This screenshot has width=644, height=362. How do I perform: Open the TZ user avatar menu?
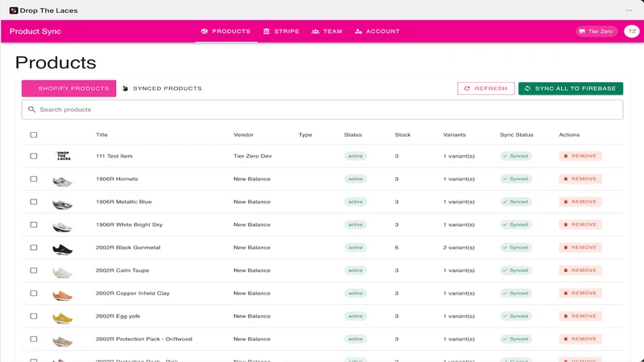point(632,31)
